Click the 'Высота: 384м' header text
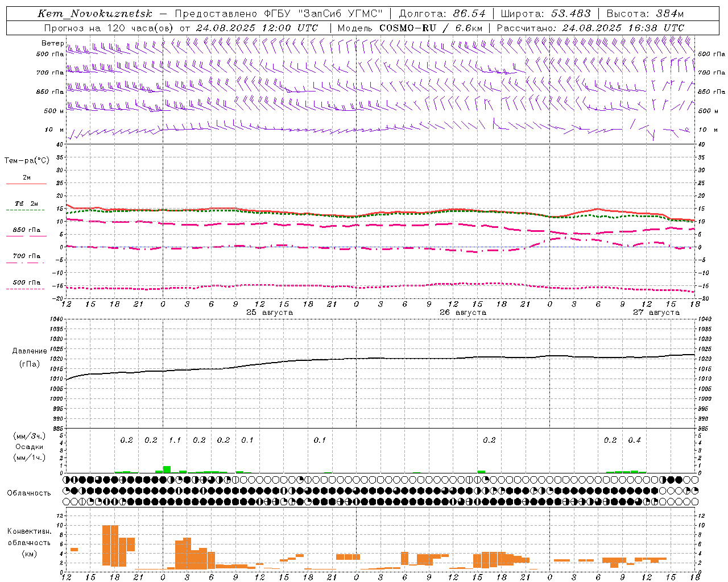Viewport: 728px width, 582px height. point(645,14)
